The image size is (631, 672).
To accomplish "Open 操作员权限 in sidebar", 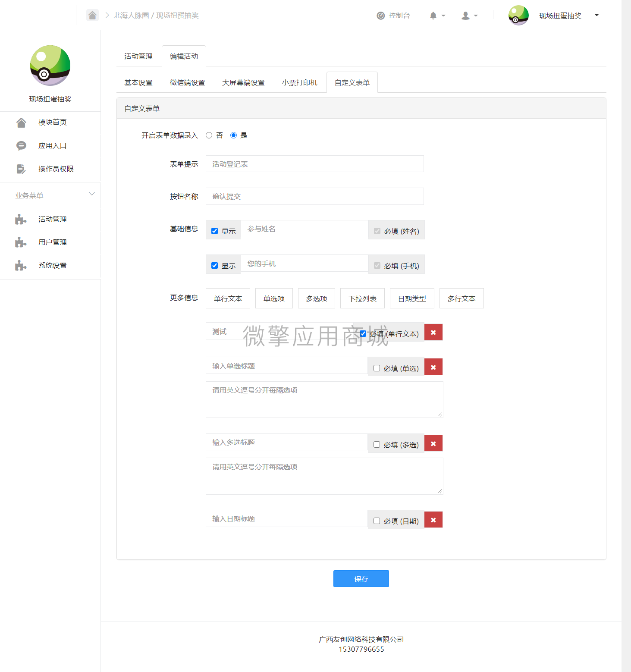I will (x=56, y=169).
